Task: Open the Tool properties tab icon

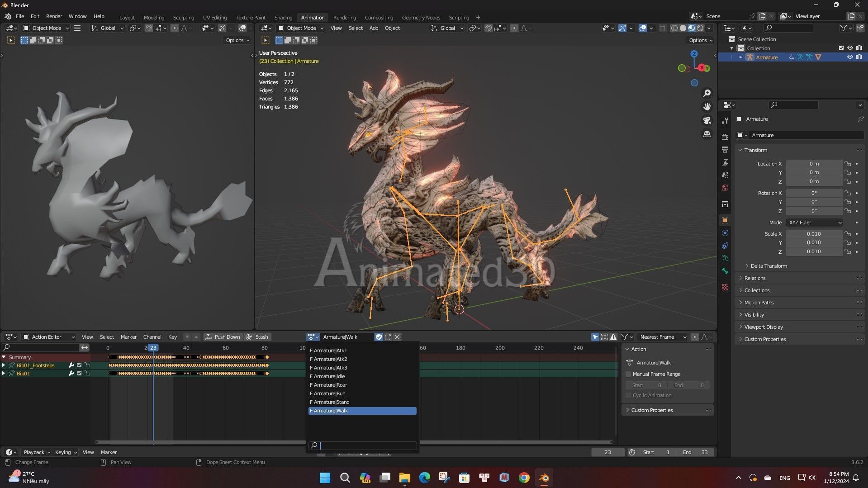Action: (725, 121)
